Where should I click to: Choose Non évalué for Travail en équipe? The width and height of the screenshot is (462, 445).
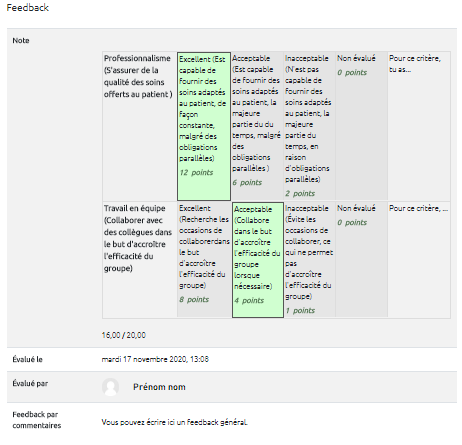[x=361, y=260]
